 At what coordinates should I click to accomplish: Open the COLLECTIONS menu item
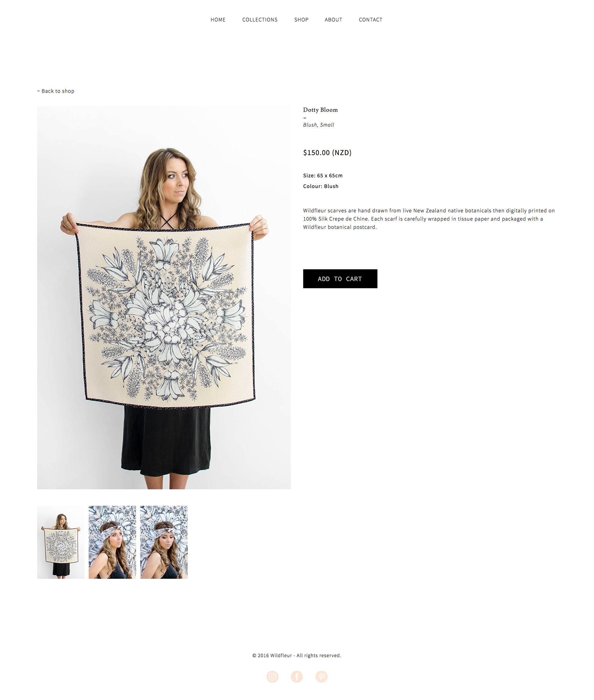260,20
